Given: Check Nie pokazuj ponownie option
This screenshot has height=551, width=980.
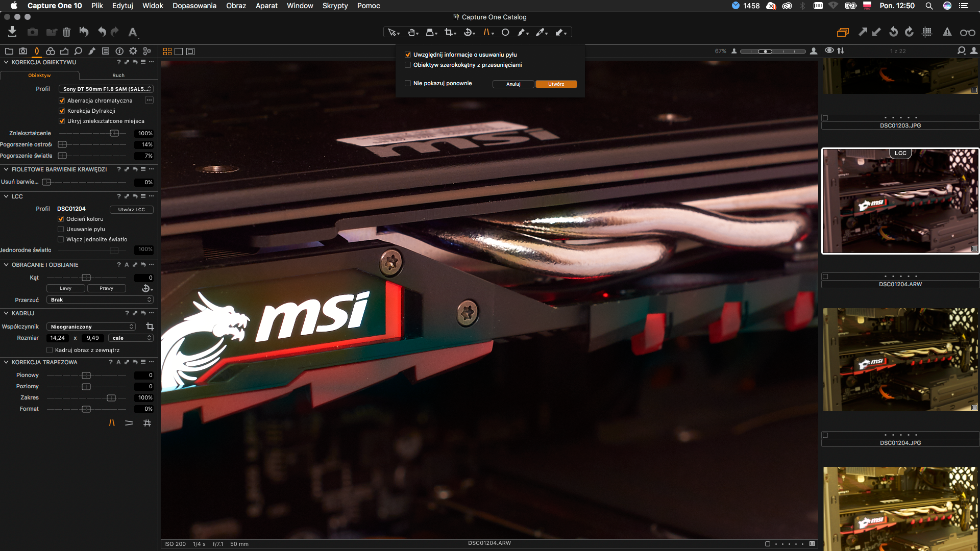Looking at the screenshot, I should pos(408,83).
